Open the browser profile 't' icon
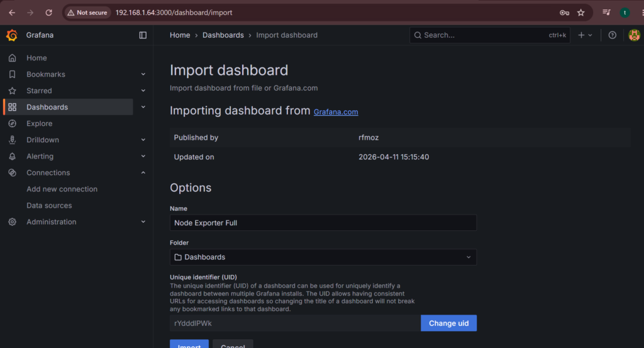 point(625,13)
